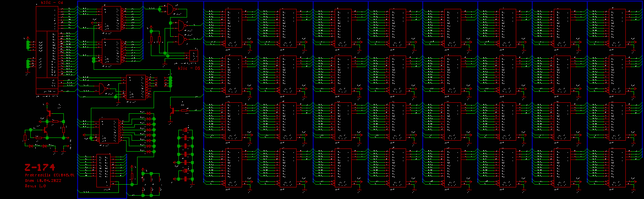Click the inverter buffer triangle symbol

(x=103, y=89)
